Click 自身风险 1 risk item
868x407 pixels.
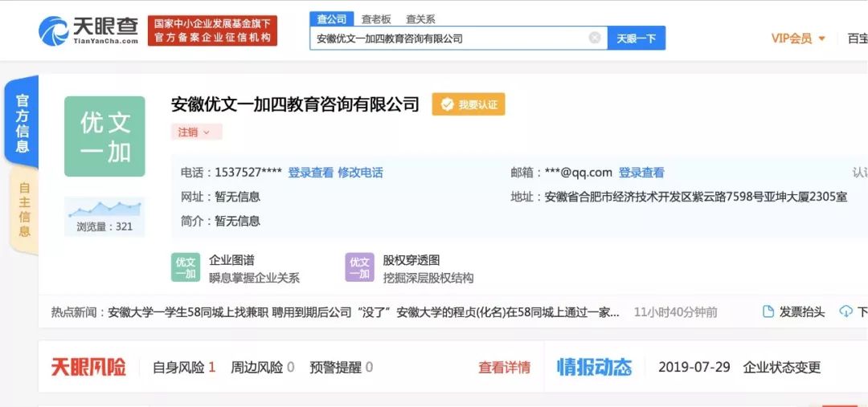point(184,367)
